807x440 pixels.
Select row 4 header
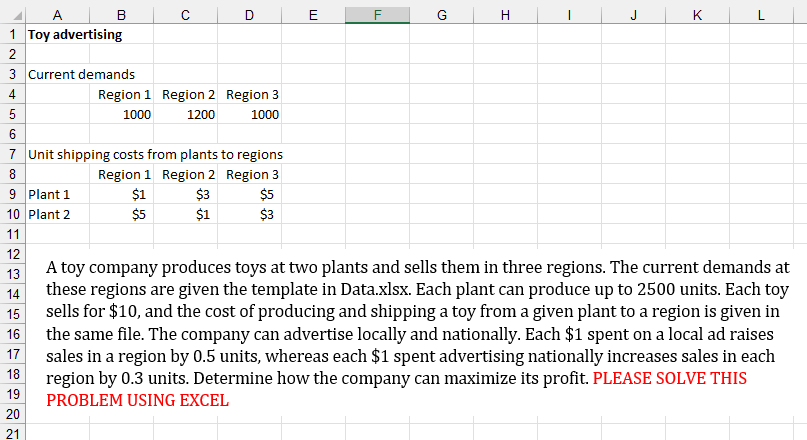pyautogui.click(x=12, y=94)
